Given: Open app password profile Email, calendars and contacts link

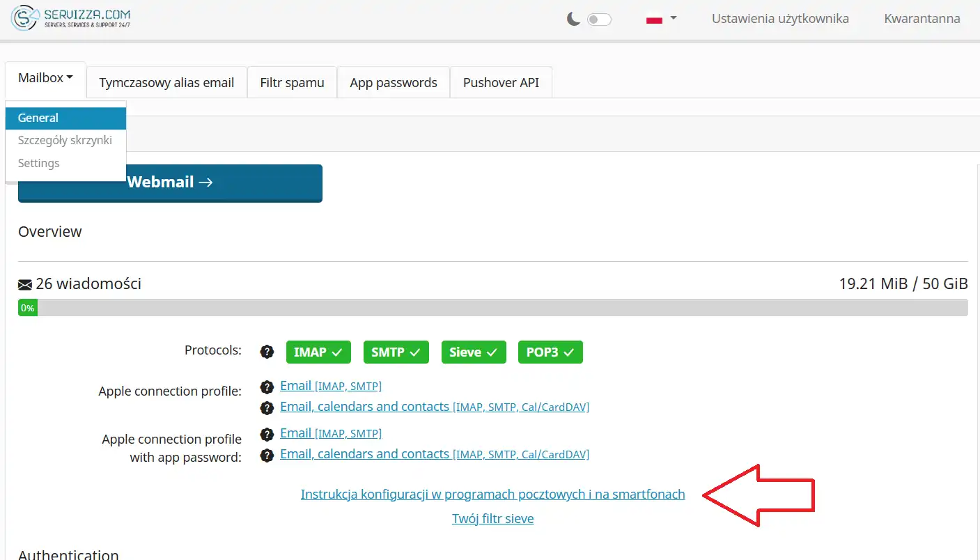Looking at the screenshot, I should point(435,454).
